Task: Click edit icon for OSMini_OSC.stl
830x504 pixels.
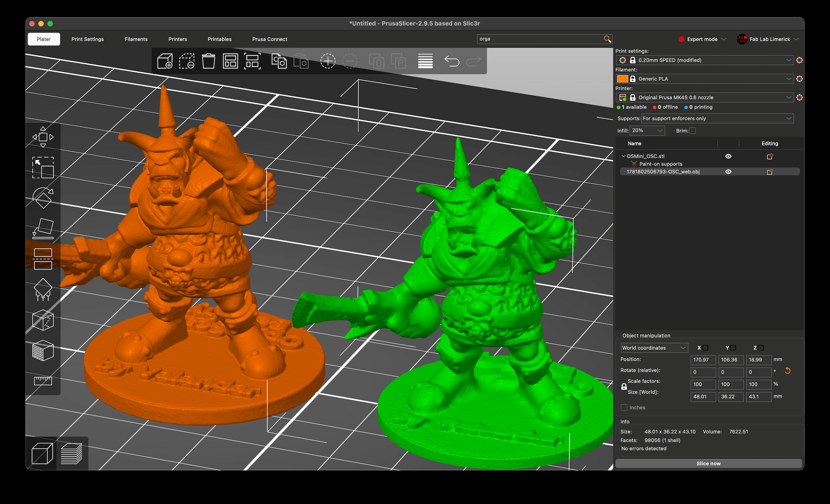Action: tap(770, 156)
